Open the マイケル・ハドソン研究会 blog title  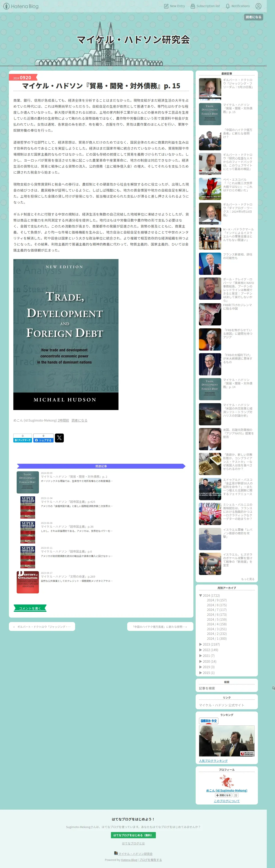click(x=133, y=40)
